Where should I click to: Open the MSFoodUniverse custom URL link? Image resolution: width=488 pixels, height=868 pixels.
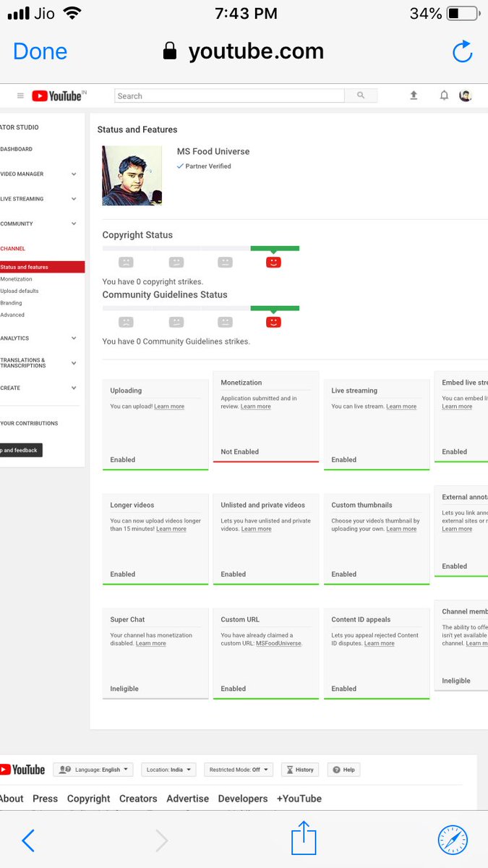(279, 643)
